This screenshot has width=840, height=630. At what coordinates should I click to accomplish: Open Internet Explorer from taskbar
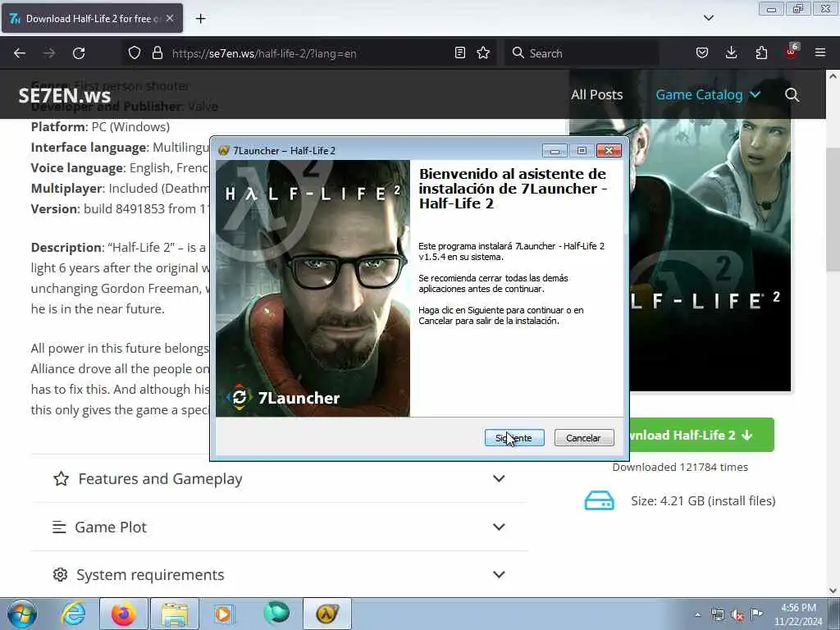73,614
